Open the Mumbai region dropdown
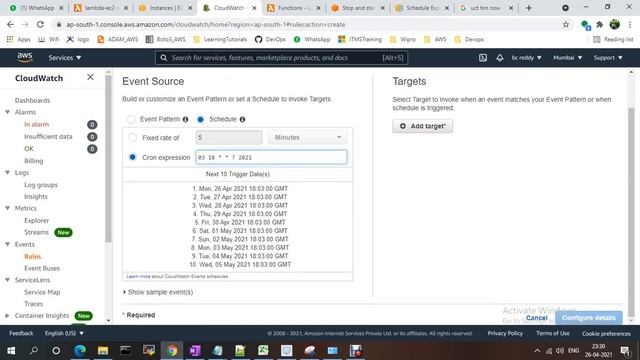 pyautogui.click(x=568, y=58)
